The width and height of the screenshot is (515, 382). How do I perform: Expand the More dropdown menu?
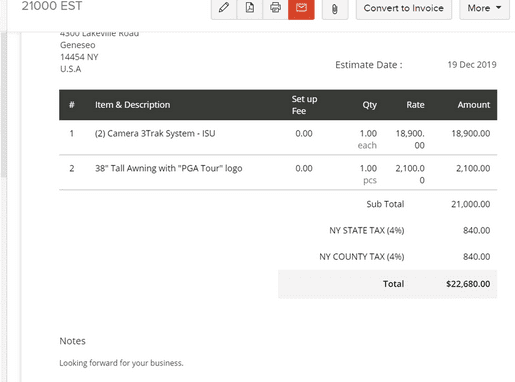[x=484, y=8]
